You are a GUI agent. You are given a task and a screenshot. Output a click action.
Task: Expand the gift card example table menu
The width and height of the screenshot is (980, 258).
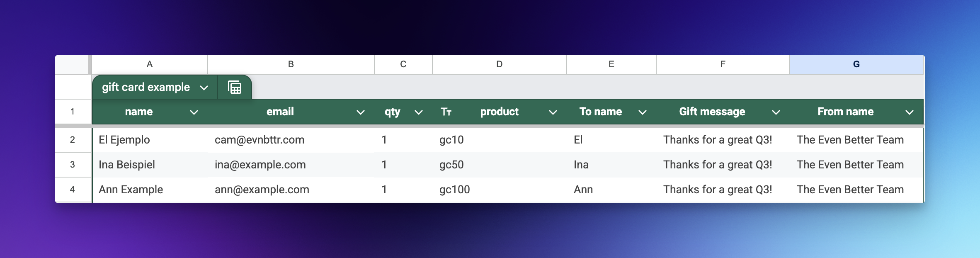tap(204, 88)
